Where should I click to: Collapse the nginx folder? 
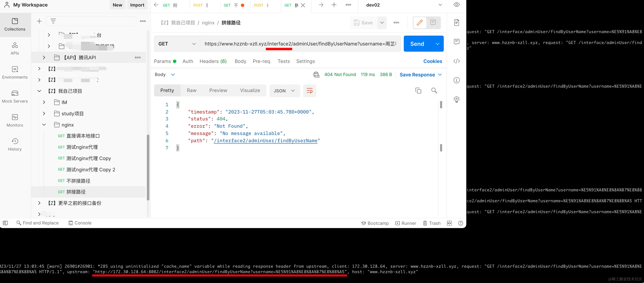pyautogui.click(x=44, y=125)
